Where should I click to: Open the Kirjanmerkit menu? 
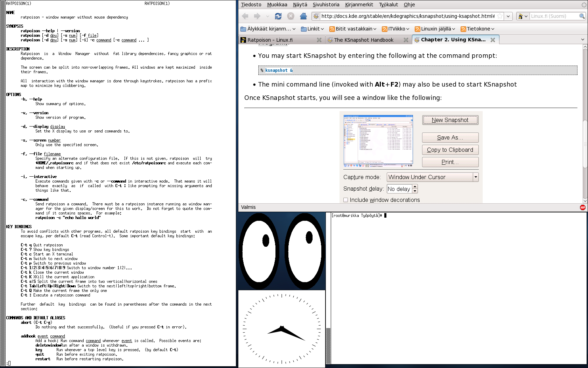coord(359,5)
